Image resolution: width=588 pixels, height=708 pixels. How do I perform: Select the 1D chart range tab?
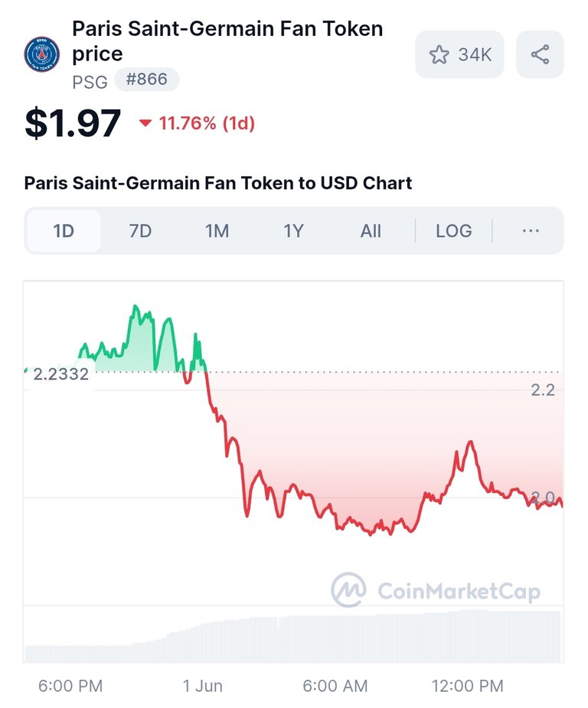64,230
